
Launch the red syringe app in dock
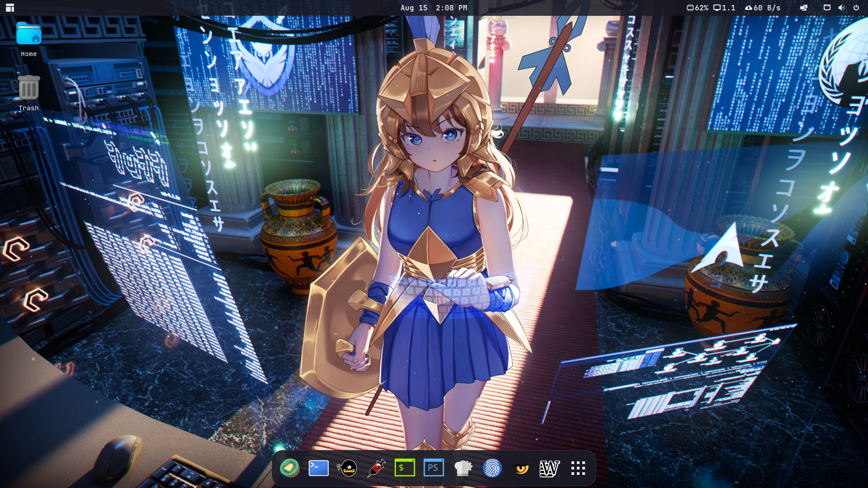tap(376, 468)
